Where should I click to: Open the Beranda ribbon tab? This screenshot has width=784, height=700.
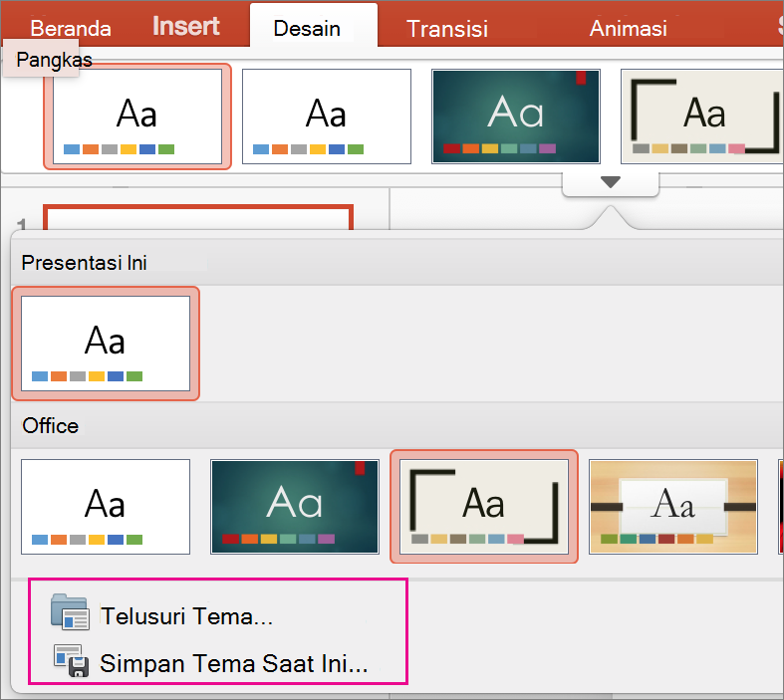71,28
